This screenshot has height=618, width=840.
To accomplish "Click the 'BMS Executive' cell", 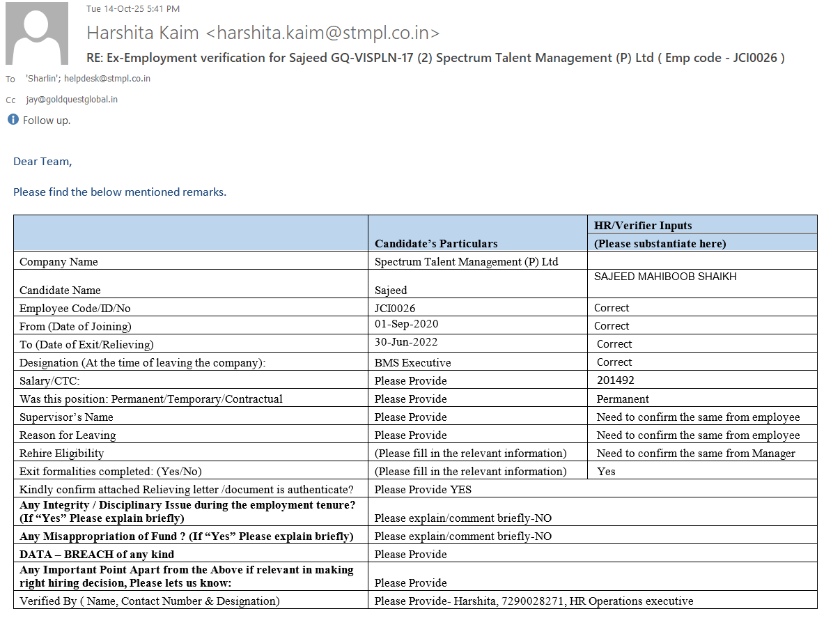I will click(x=413, y=362).
